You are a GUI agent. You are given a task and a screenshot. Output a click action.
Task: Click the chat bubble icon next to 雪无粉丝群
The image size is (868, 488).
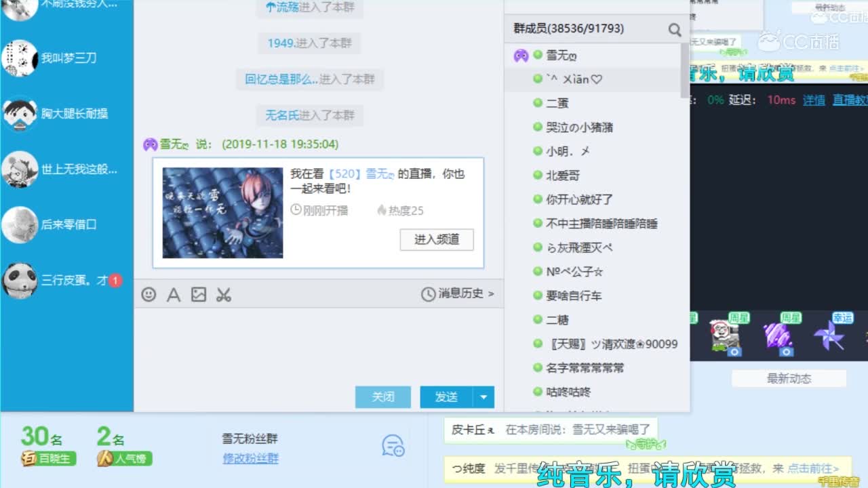point(392,445)
